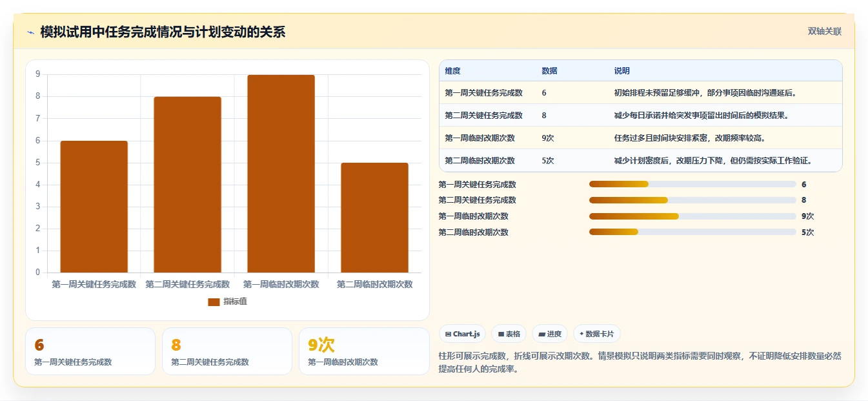Click the panel title 模拟试用中任务完成情况与计划变动的关系
This screenshot has height=401, width=868.
(x=163, y=32)
